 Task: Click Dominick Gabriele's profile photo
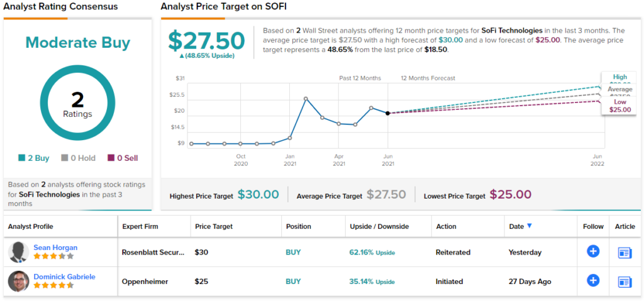tap(19, 281)
